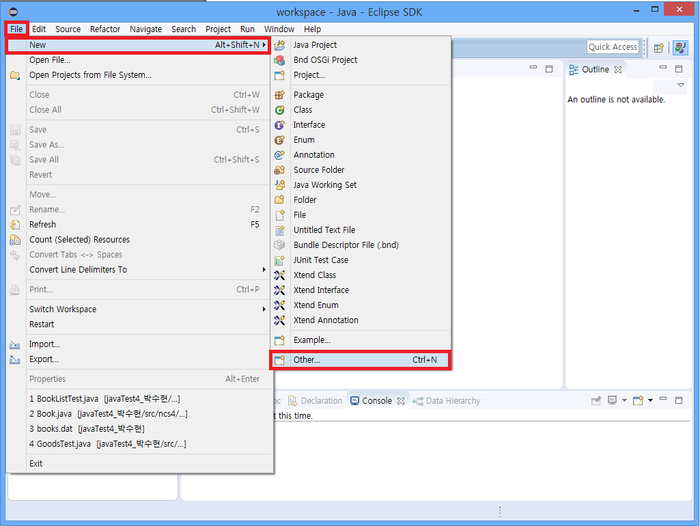Screen dimensions: 700x526
Task: Click the Open Perspective toolbar icon
Action: tap(658, 48)
